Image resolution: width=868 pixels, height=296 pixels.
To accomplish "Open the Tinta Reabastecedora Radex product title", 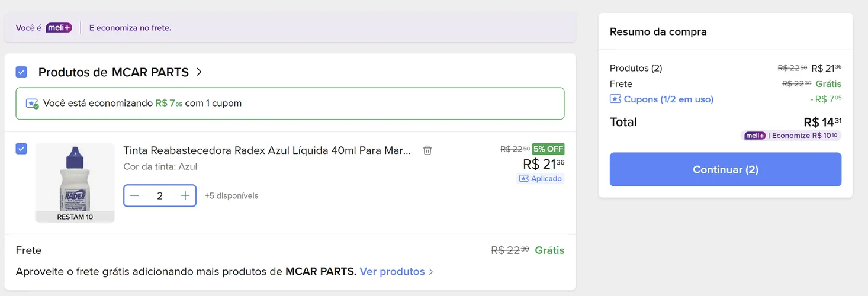I will coord(267,150).
